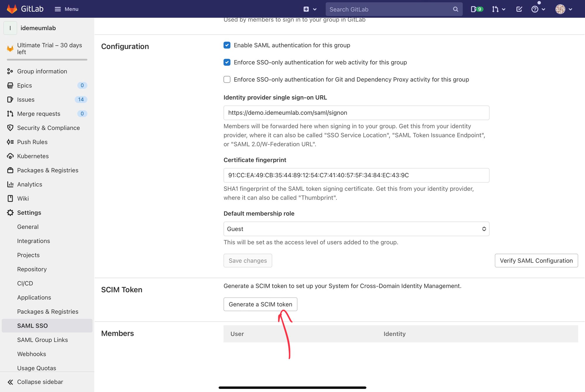
Task: Click the Kubernetes sidebar label
Action: point(33,156)
